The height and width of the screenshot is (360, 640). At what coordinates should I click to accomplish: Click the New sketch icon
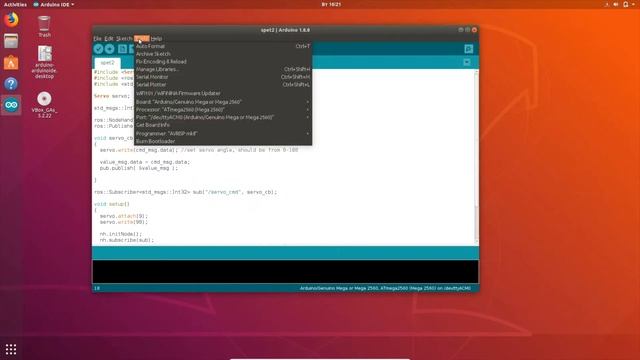coord(122,49)
